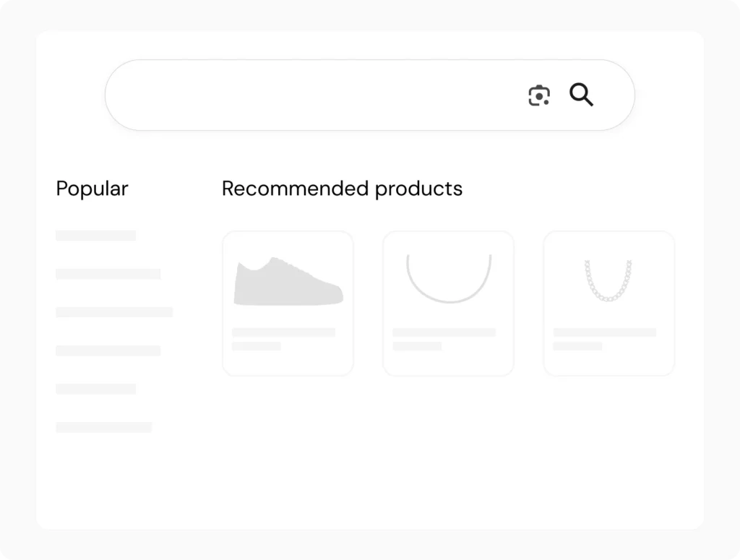Viewport: 740px width, 560px height.
Task: Click the Recommended products heading
Action: (x=342, y=189)
